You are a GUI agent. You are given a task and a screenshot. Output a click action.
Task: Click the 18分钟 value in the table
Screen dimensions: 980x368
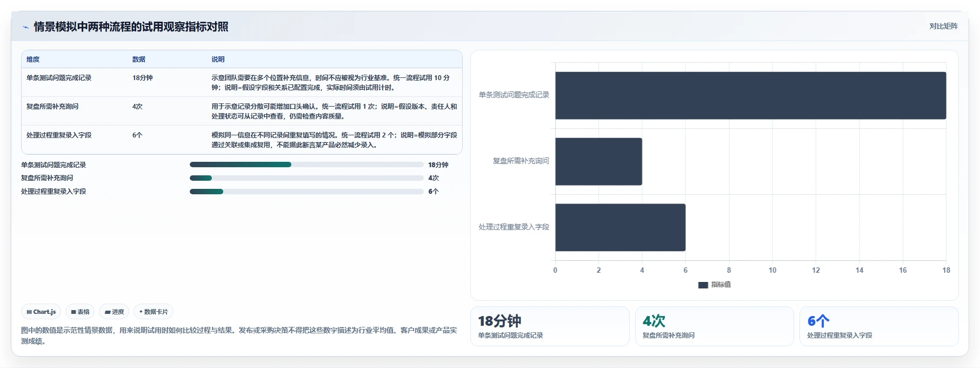(x=143, y=78)
